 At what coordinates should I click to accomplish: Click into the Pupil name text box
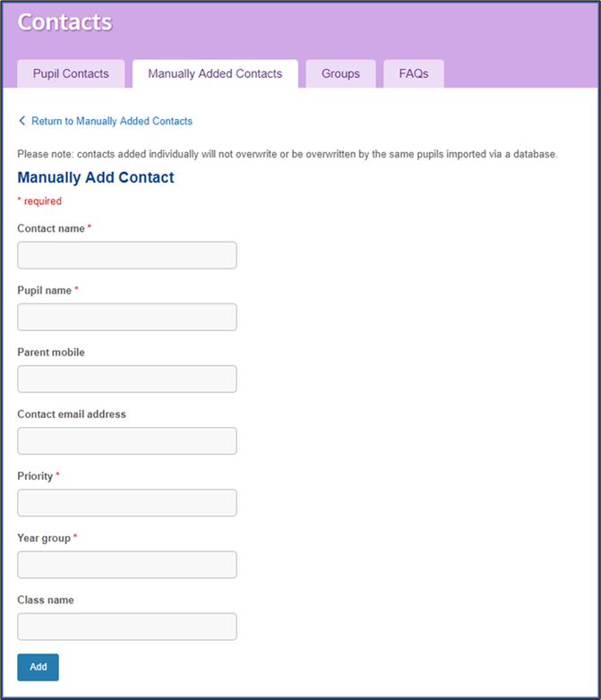pyautogui.click(x=127, y=317)
